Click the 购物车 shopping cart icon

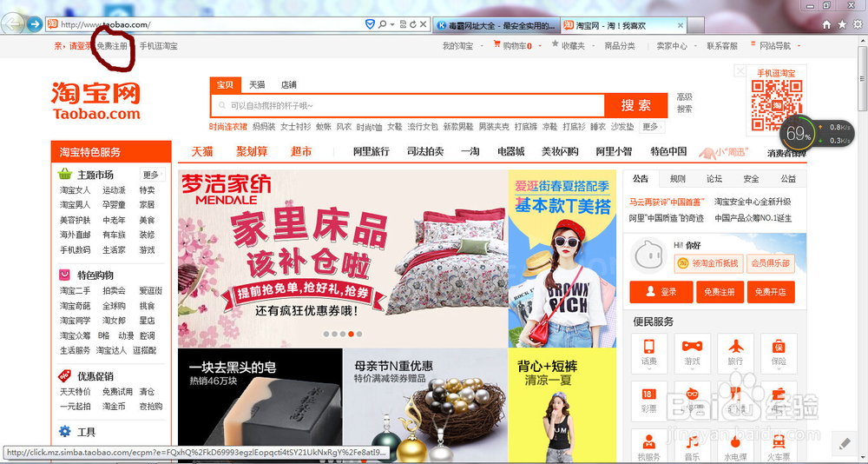tap(496, 44)
